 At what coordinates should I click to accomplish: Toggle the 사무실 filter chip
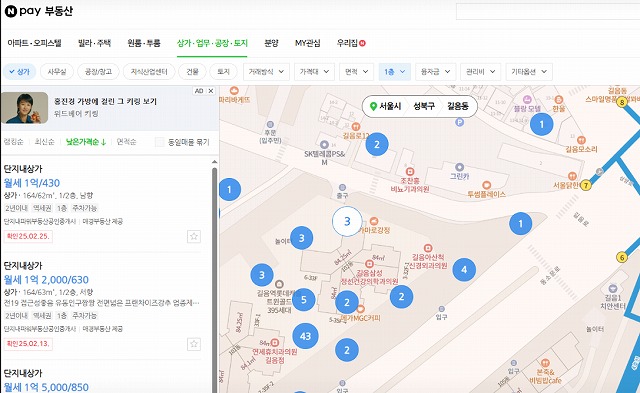pyautogui.click(x=57, y=72)
